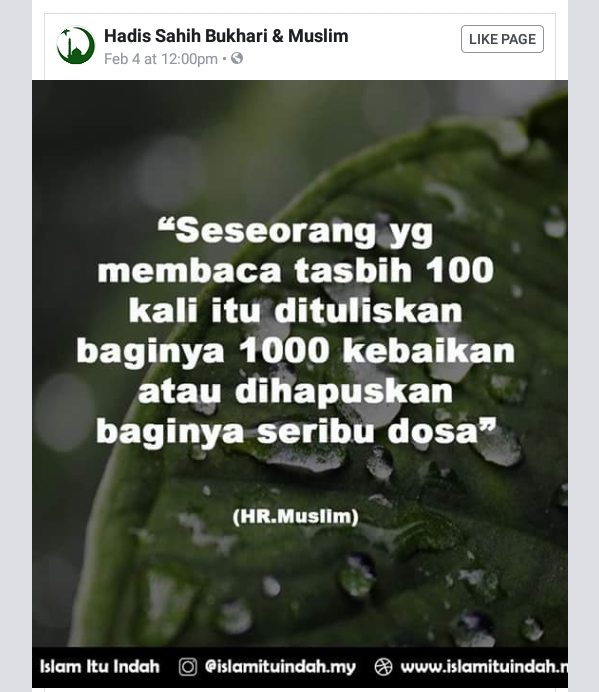Click the www.islamituindah website address

484,666
